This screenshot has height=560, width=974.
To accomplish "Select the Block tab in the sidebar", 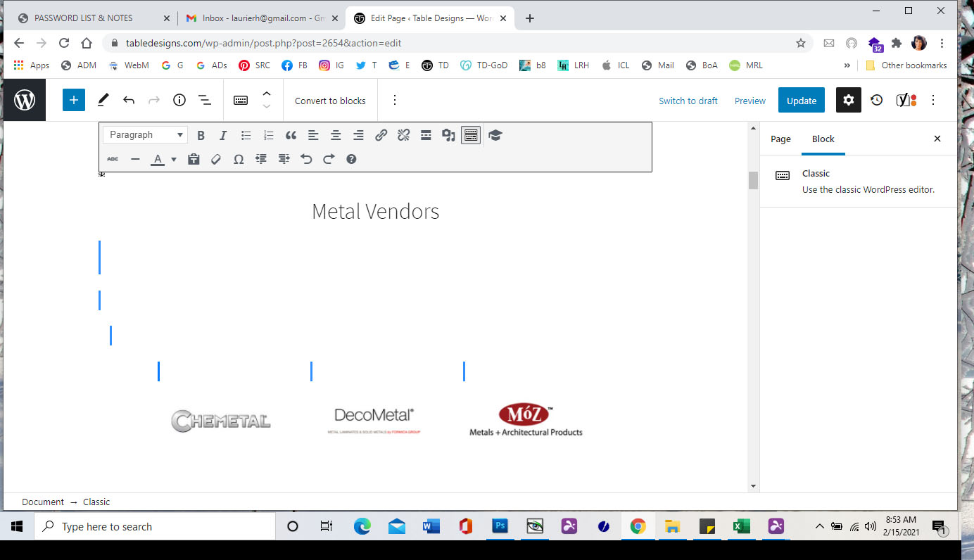I will click(x=823, y=139).
